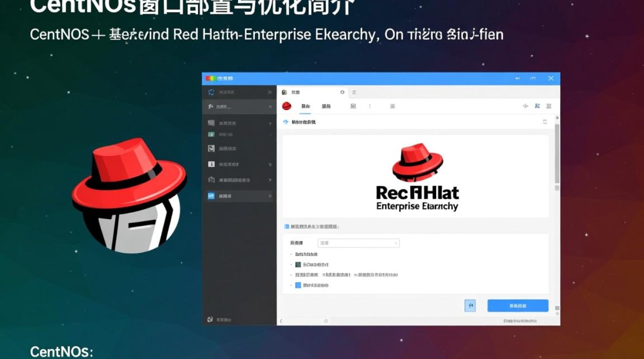Click the small green icon in the sidebar

pyautogui.click(x=211, y=135)
